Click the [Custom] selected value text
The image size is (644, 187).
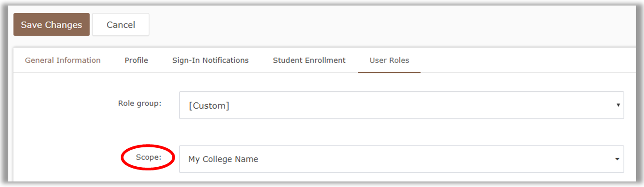pyautogui.click(x=209, y=105)
